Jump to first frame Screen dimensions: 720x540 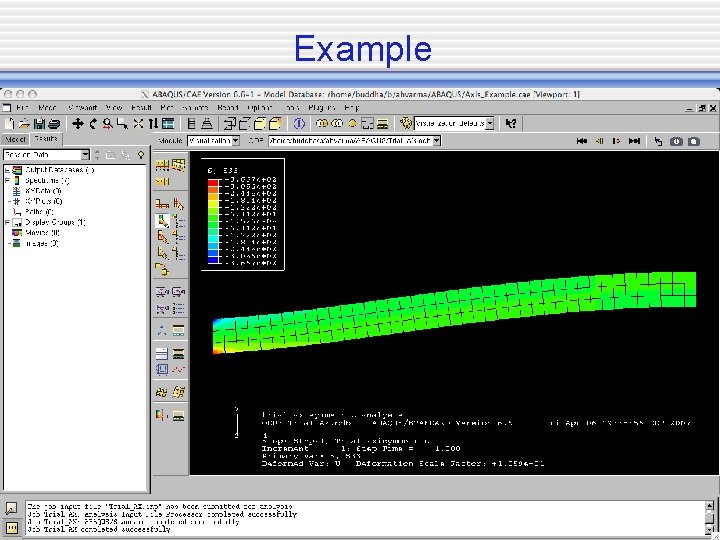[x=582, y=141]
